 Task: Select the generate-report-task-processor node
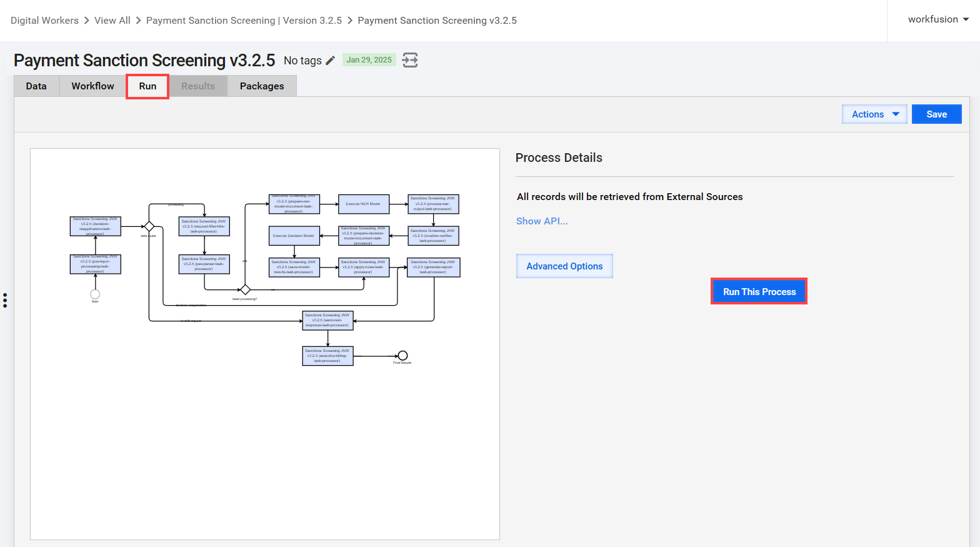pyautogui.click(x=433, y=268)
